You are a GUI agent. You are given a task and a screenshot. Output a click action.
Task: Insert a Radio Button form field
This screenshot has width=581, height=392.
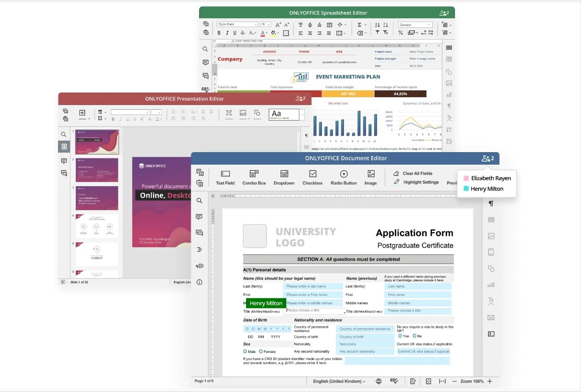(343, 178)
